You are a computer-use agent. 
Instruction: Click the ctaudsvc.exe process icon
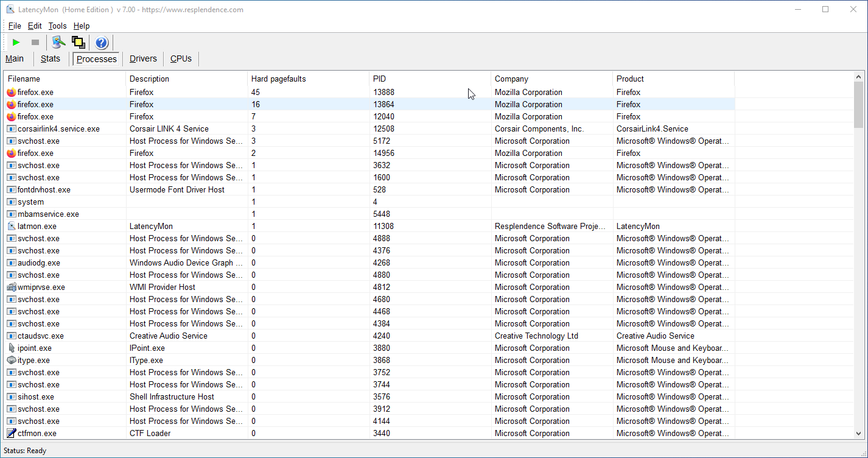[12, 336]
